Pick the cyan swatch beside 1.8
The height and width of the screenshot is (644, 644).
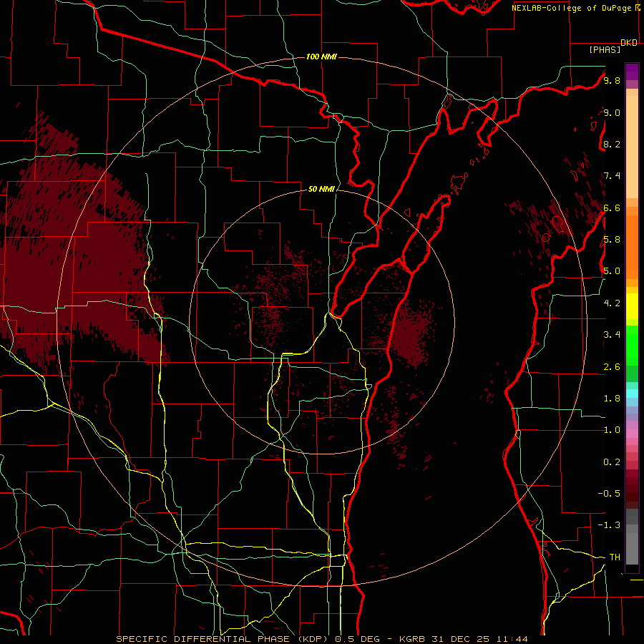[632, 394]
